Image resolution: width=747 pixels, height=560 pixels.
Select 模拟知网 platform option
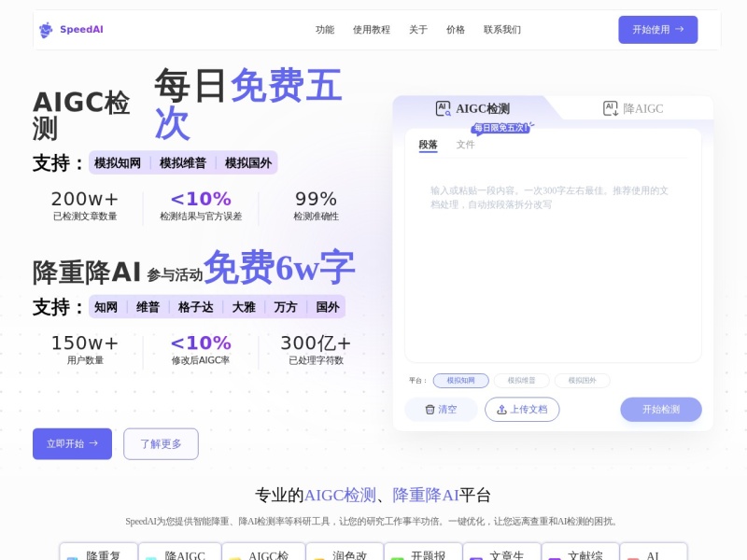point(460,381)
